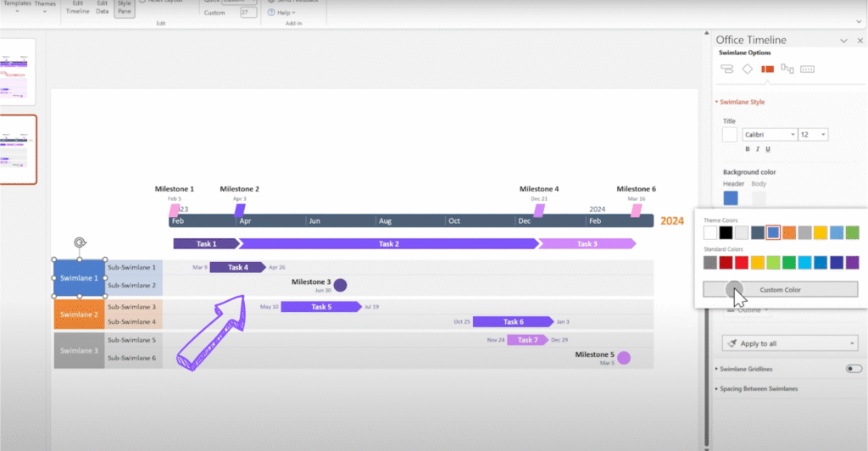Select the Swimlane 1 header box
Image resolution: width=868 pixels, height=451 pixels.
[79, 278]
